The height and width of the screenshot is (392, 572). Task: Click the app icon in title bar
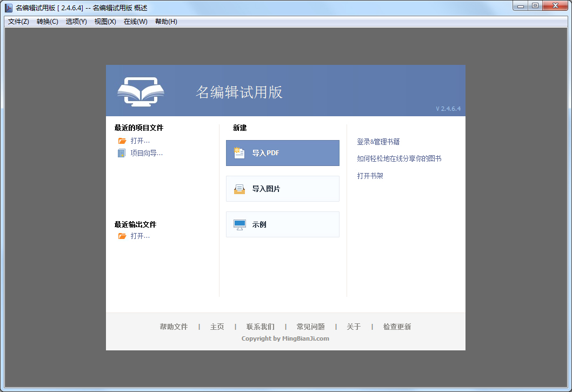pos(9,8)
